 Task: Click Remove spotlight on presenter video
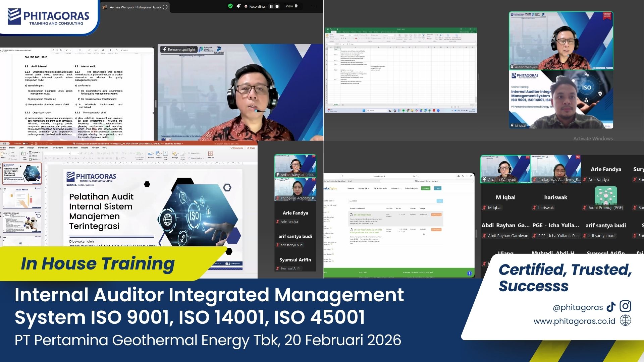179,50
